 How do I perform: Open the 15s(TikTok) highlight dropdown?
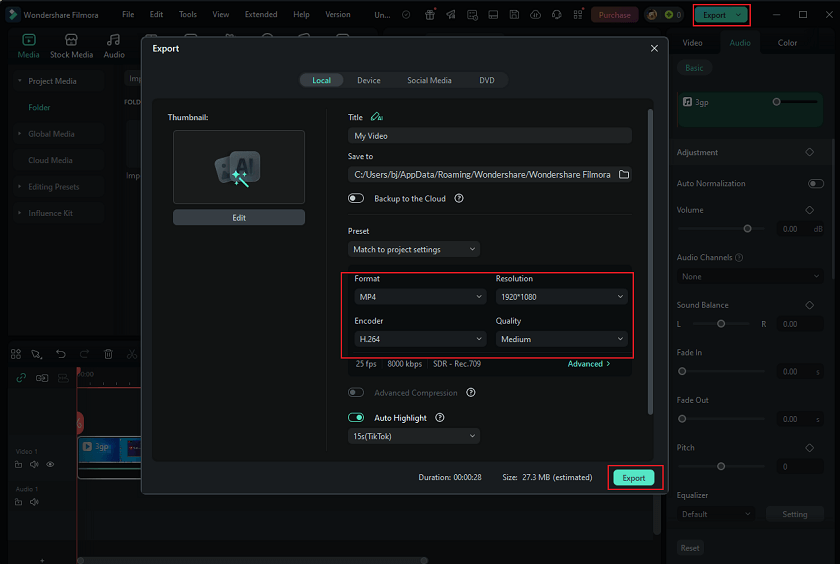(x=414, y=436)
